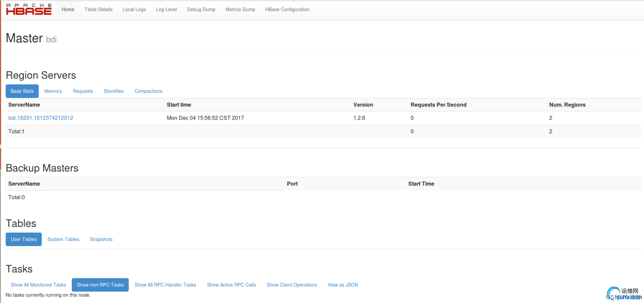This screenshot has width=644, height=303.
Task: Click Show All Monitored Tasks
Action: pyautogui.click(x=38, y=285)
